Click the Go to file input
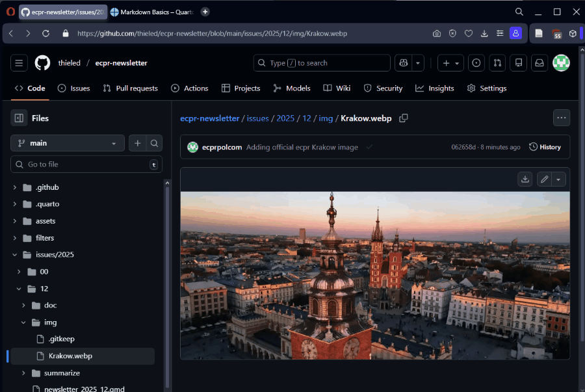Screen dimensions: 585x392 [x=84, y=164]
